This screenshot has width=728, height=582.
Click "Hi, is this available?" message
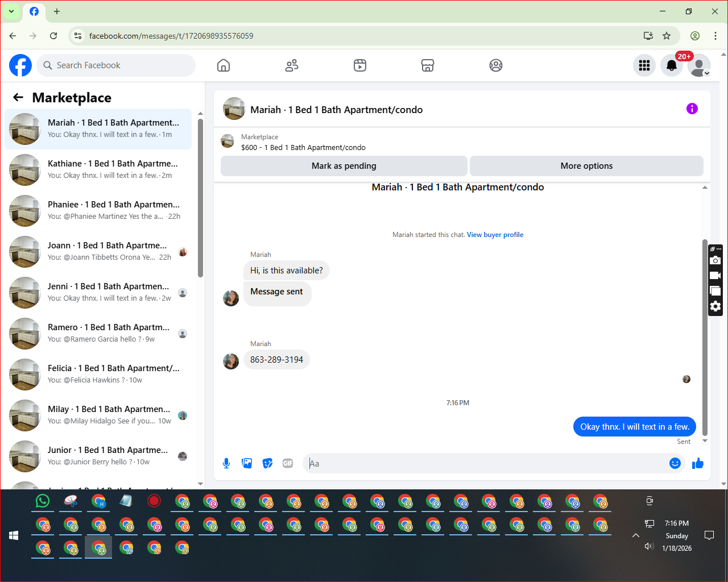[x=287, y=271]
